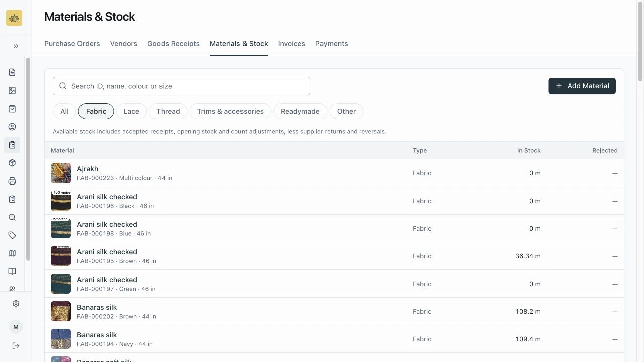This screenshot has height=362, width=644.
Task: Expand the sidebar with the double-chevron icon
Action: (x=16, y=46)
